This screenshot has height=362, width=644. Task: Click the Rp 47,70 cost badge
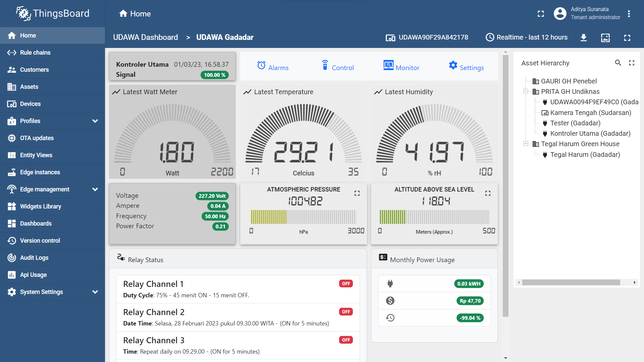point(470,301)
